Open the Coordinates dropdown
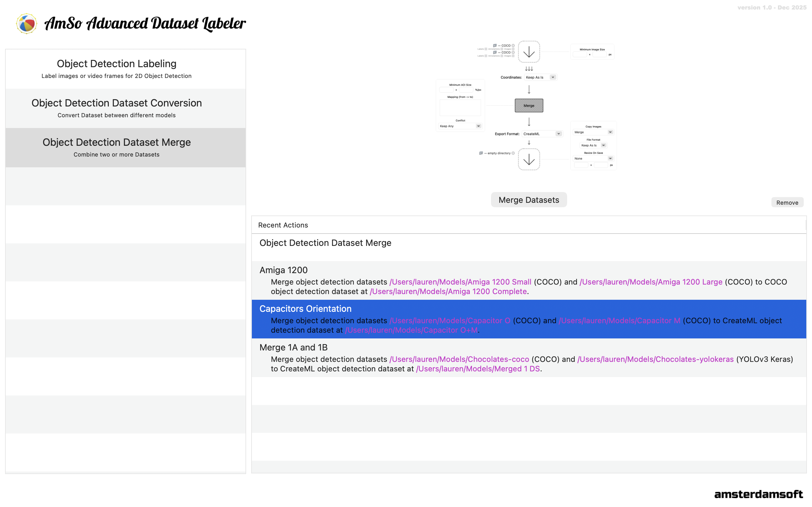812x507 pixels. coord(540,77)
